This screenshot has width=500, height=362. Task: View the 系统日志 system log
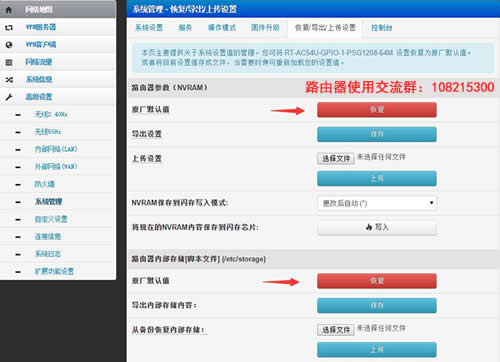pos(48,254)
